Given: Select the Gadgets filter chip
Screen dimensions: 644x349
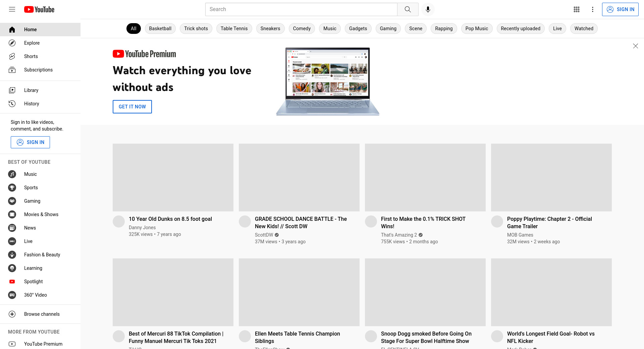Looking at the screenshot, I should 358,29.
